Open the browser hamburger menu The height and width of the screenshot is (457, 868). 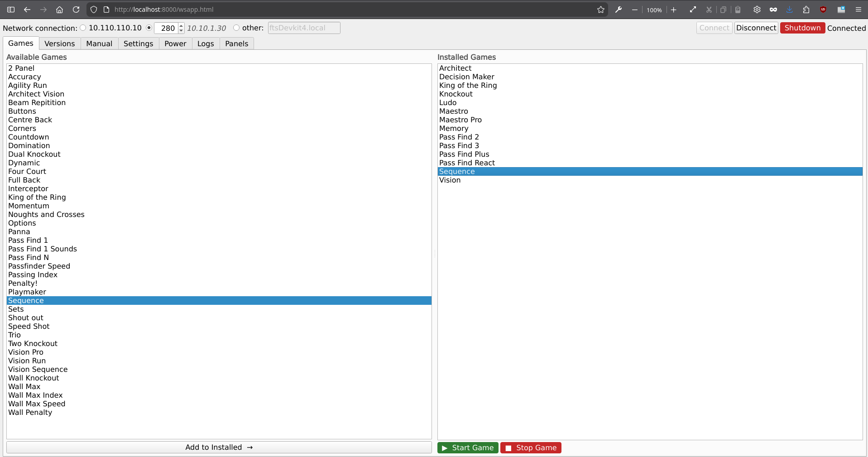(858, 10)
